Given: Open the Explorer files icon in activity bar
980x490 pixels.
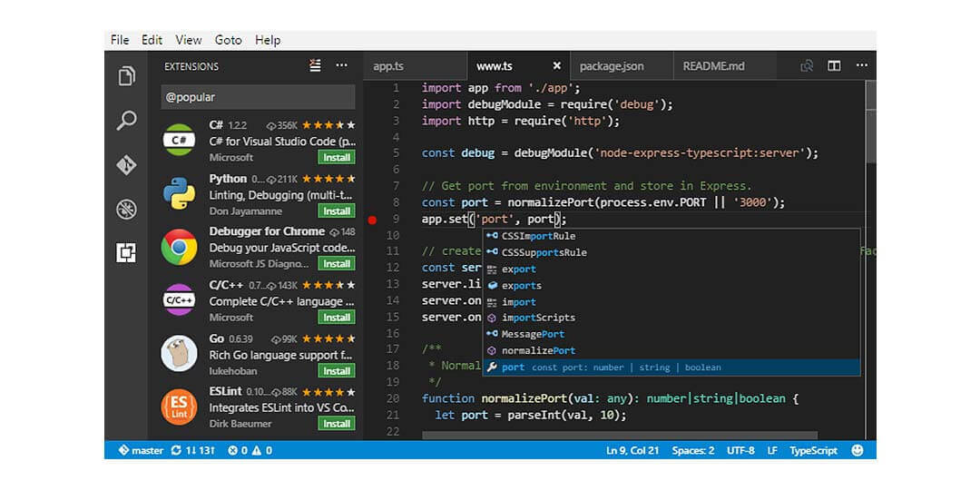Looking at the screenshot, I should coord(126,76).
